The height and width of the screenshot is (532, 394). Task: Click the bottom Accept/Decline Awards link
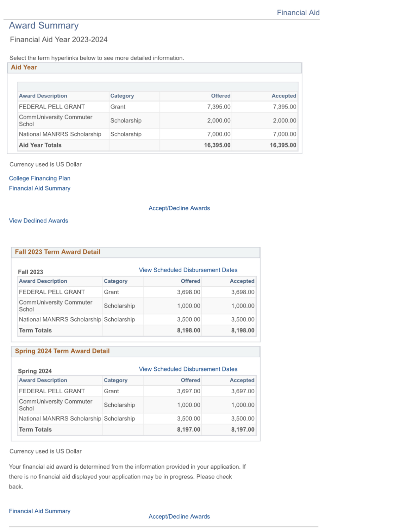tap(179, 517)
